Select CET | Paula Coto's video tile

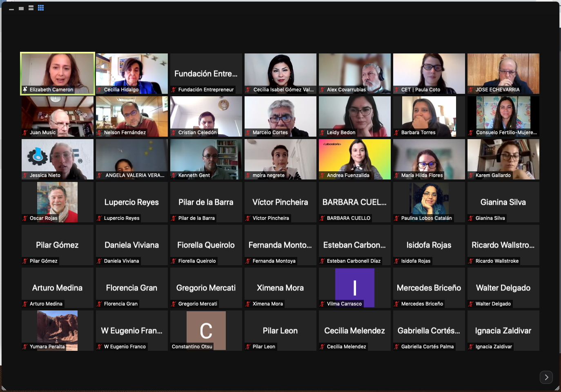(429, 73)
